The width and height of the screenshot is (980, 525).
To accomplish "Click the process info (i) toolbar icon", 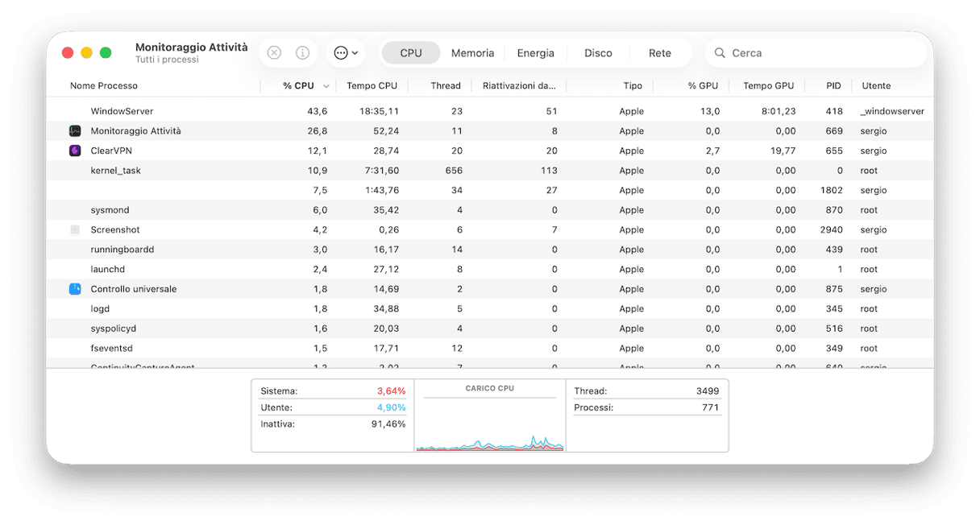I will pos(303,52).
